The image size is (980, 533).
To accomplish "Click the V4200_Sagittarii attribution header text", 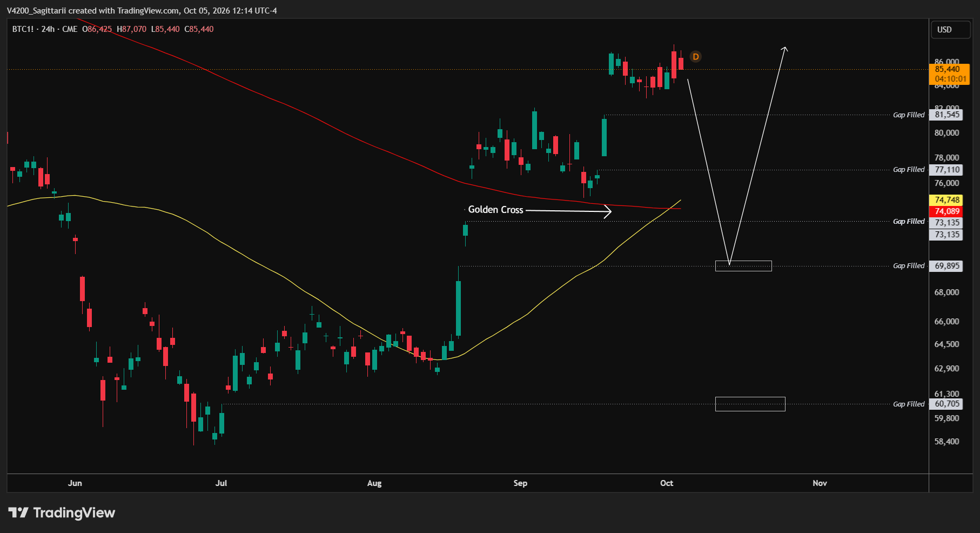I will click(x=142, y=11).
